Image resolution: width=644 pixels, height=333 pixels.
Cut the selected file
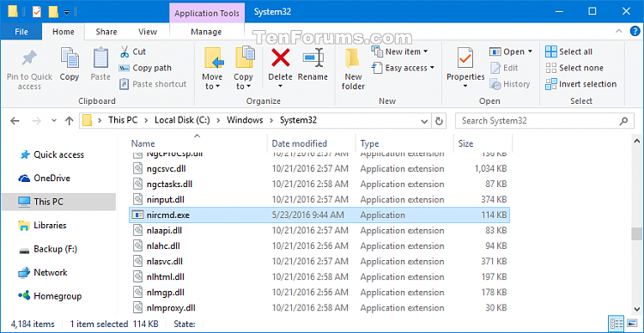pos(132,51)
